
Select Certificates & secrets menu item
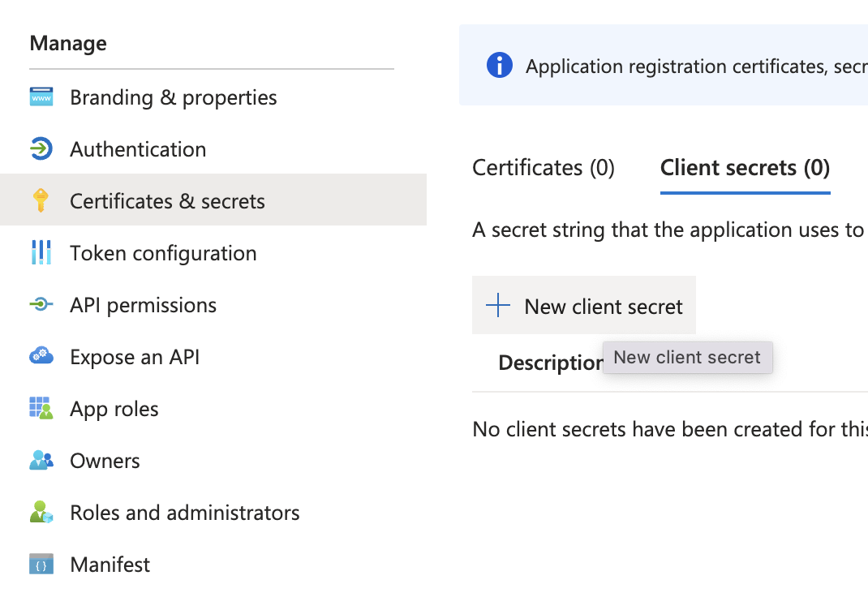[x=213, y=200]
